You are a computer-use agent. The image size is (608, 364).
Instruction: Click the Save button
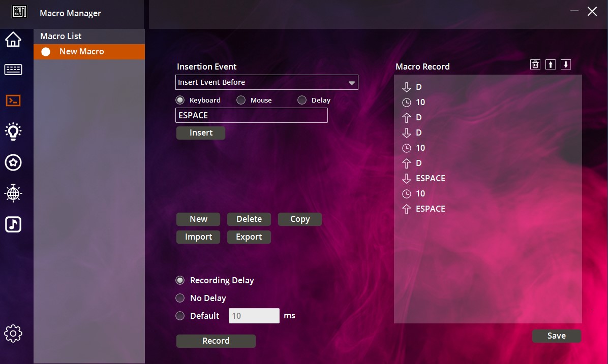556,336
